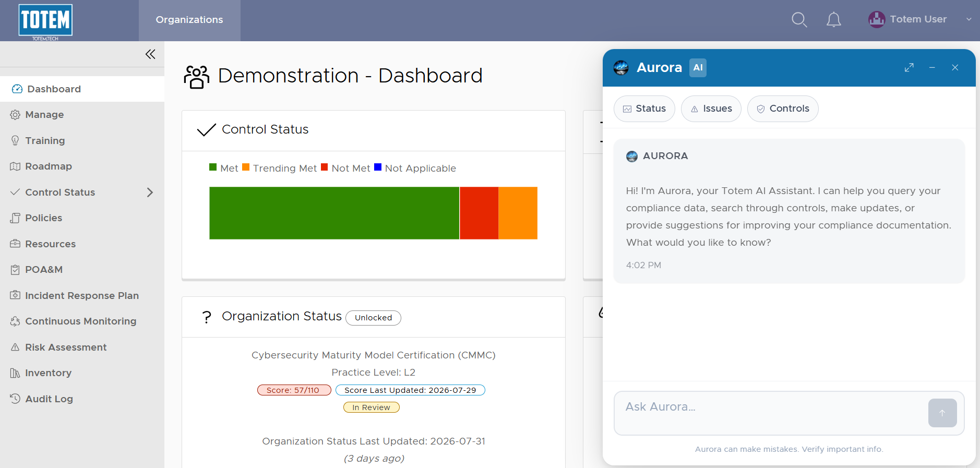Open the Risk Assessment page
Viewport: 980px width, 468px height.
82,347
